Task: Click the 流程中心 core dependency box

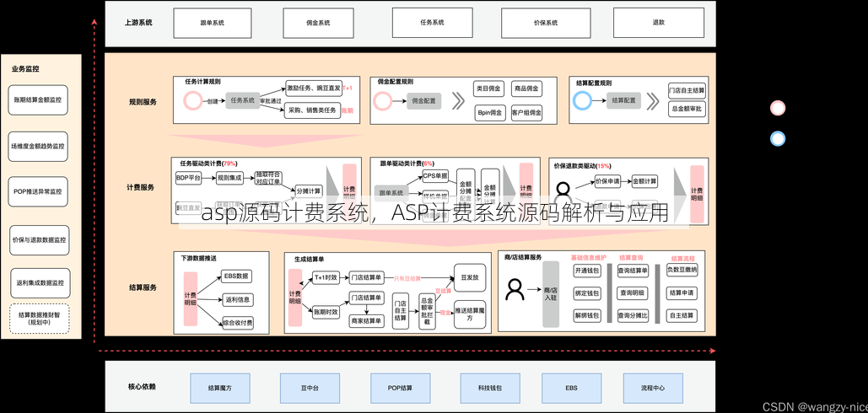Action: (x=653, y=388)
